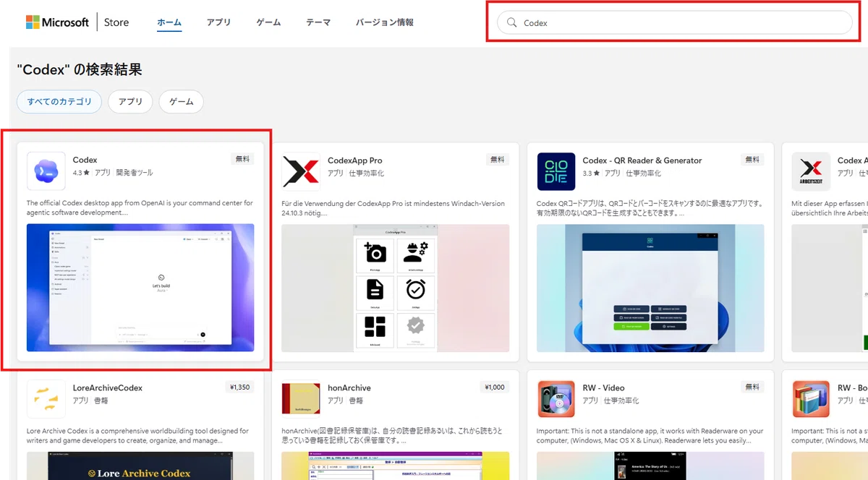Go to the ゲーム navigation tab

268,22
